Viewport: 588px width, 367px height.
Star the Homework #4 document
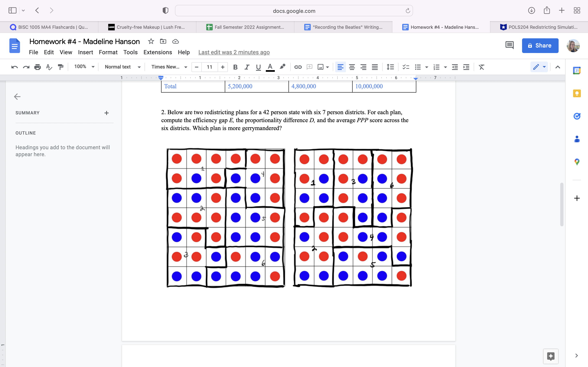[151, 41]
